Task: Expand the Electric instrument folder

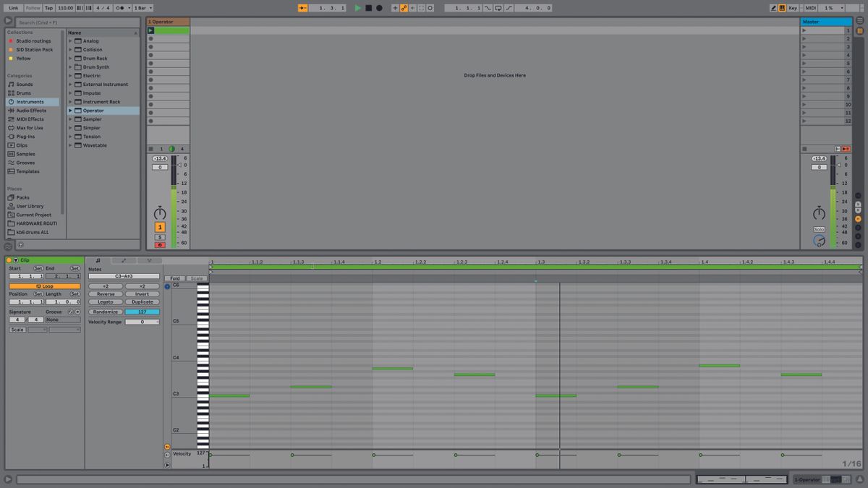Action: (x=71, y=76)
